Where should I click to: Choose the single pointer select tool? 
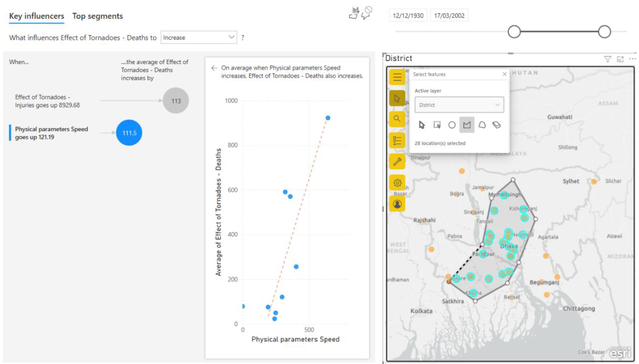pyautogui.click(x=422, y=125)
